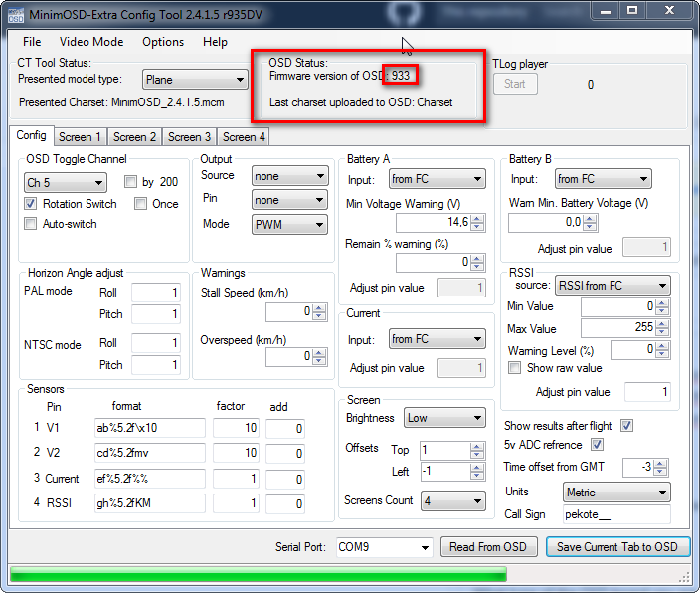Screen dimensions: 700x593
Task: Click Time offset from GMT spinner
Action: pyautogui.click(x=660, y=467)
